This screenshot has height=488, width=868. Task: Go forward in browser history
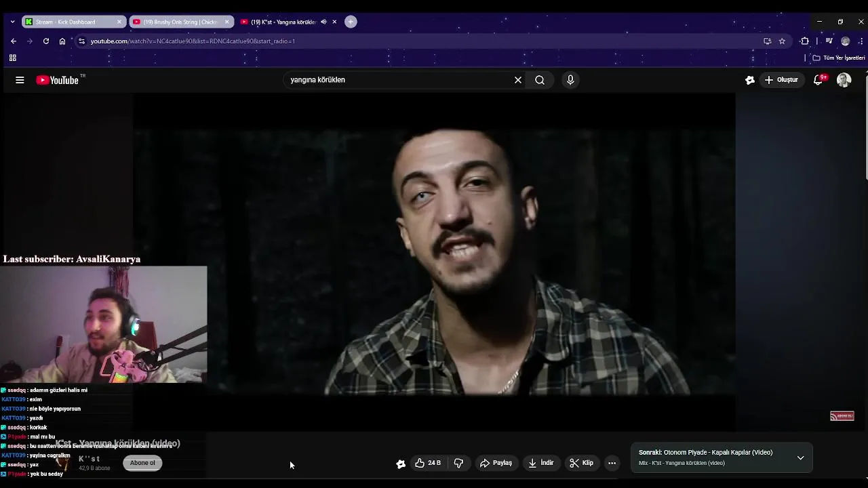coord(30,41)
